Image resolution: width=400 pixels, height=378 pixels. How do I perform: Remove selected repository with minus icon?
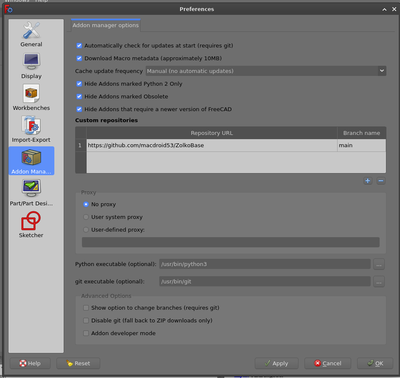381,181
